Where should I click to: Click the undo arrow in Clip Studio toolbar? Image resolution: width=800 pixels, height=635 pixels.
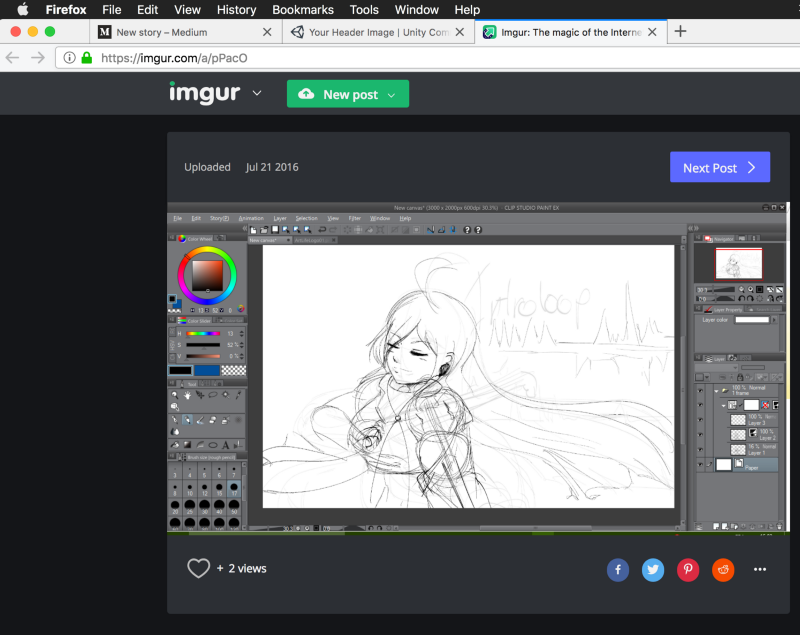322,230
